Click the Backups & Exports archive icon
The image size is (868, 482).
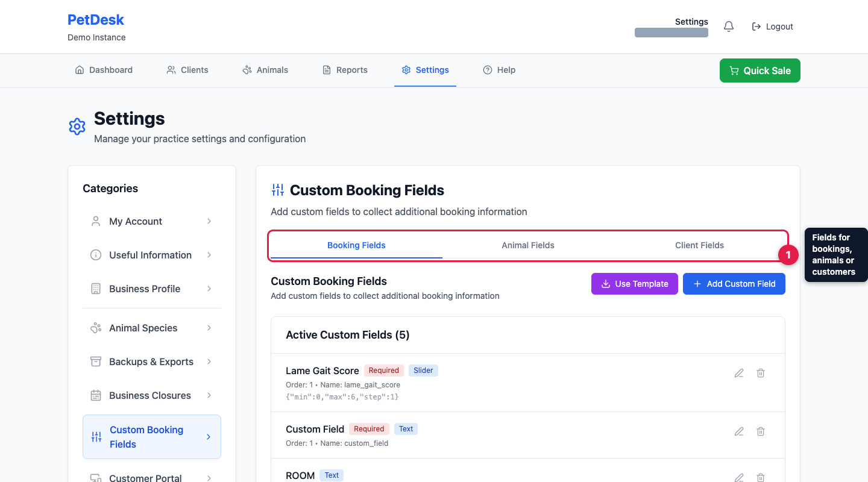click(96, 361)
